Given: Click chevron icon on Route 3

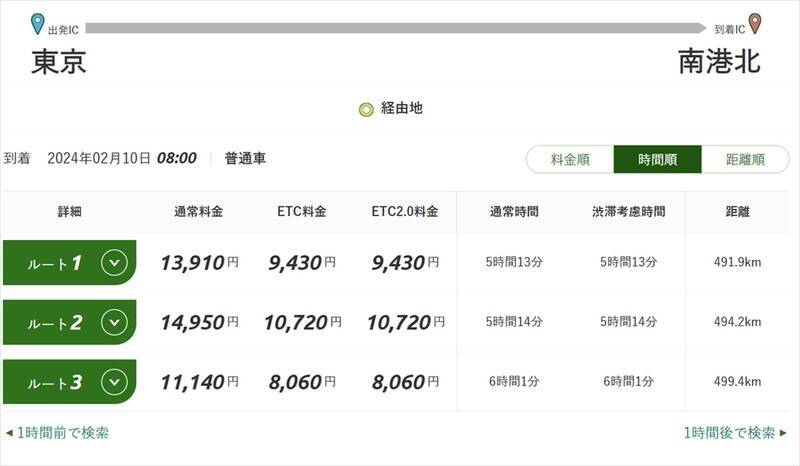Looking at the screenshot, I should click(115, 381).
